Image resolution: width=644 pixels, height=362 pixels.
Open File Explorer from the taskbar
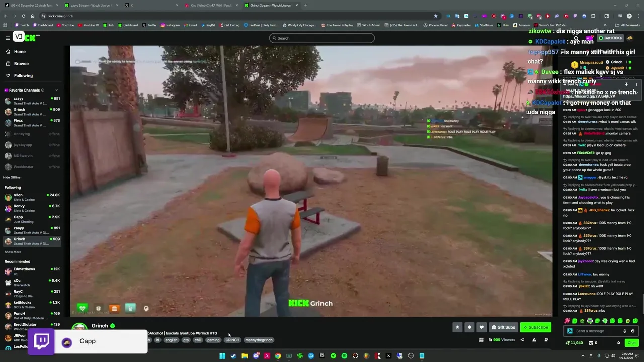[245, 356]
